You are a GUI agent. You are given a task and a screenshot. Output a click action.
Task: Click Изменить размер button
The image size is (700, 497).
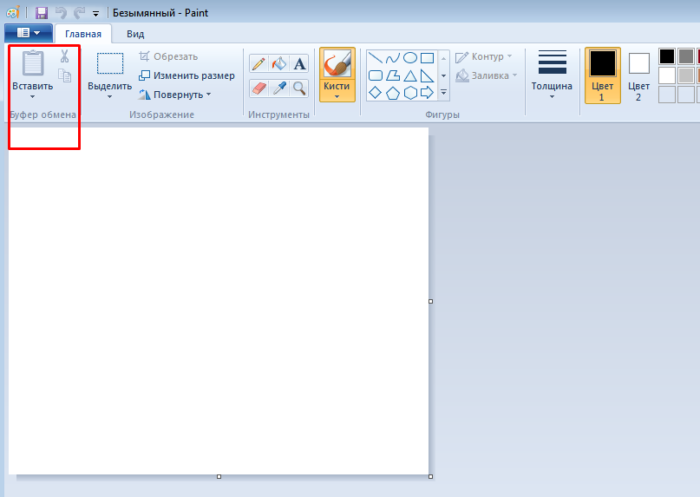pyautogui.click(x=187, y=75)
